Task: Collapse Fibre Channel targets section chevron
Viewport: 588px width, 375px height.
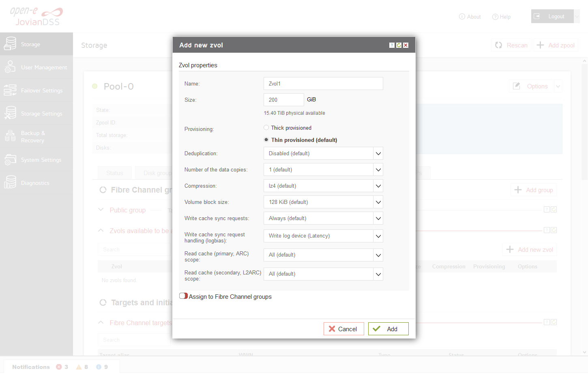Action: tap(101, 322)
